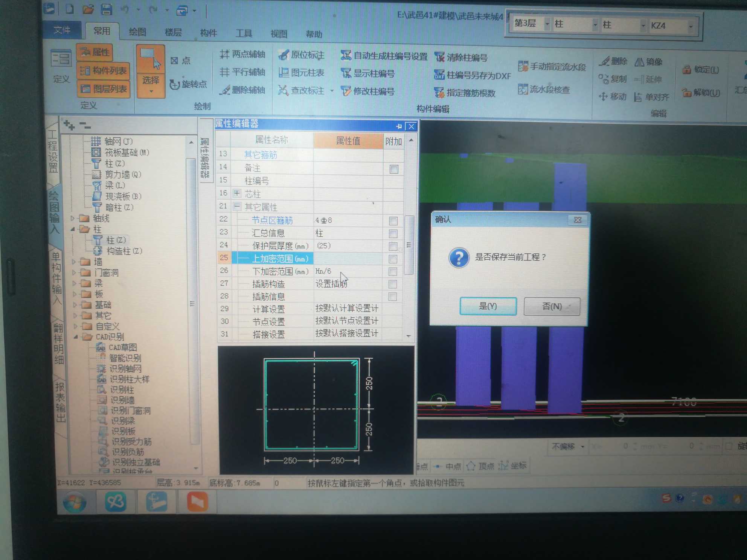The width and height of the screenshot is (747, 560).
Task: Click 手动指定流水段
Action: coord(552,67)
